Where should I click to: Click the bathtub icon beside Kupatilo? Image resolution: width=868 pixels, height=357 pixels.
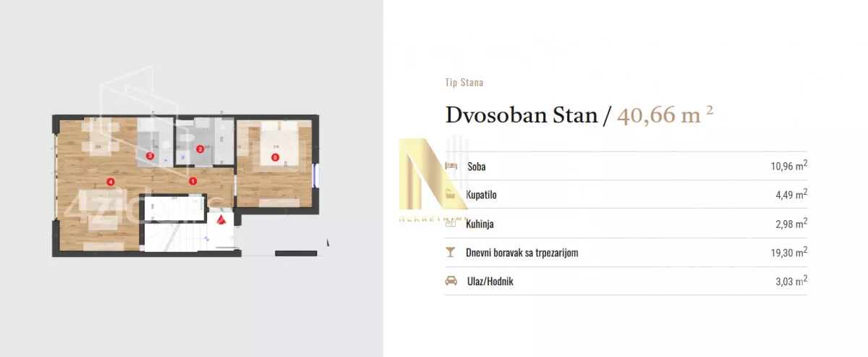coord(451,195)
